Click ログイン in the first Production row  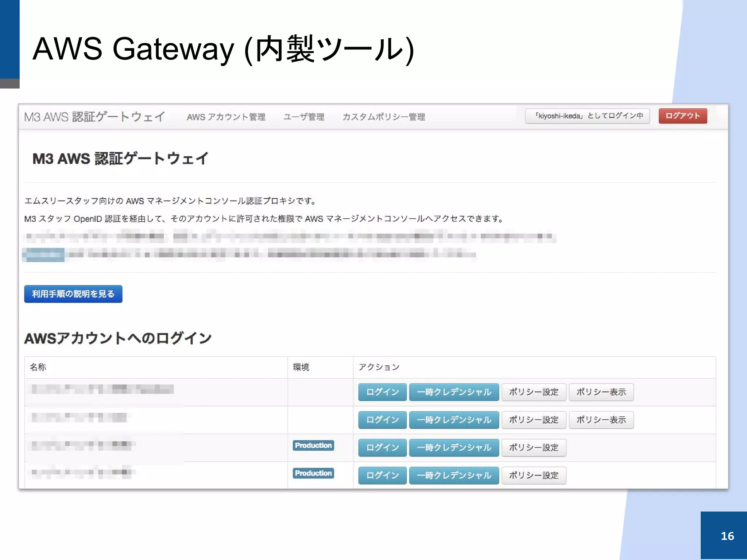[382, 448]
